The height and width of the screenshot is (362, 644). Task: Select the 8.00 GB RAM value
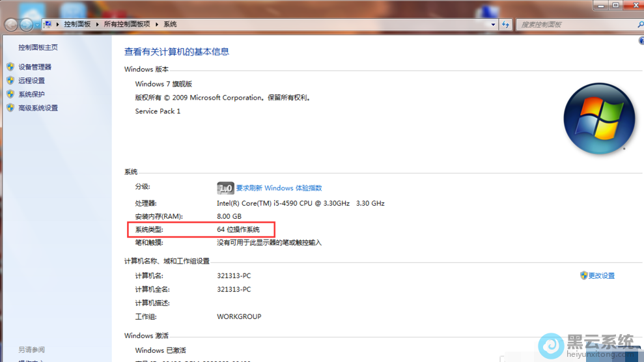pos(229,216)
